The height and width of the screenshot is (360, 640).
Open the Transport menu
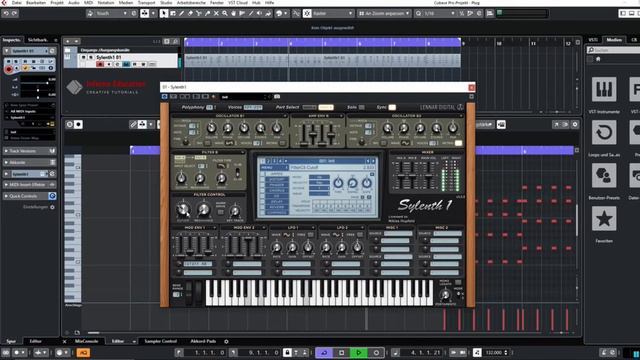(x=147, y=2)
